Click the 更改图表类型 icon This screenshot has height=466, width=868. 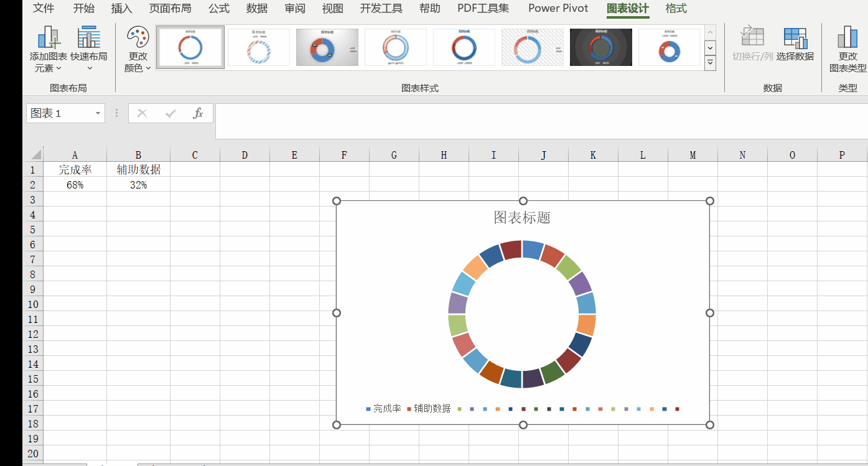[847, 37]
